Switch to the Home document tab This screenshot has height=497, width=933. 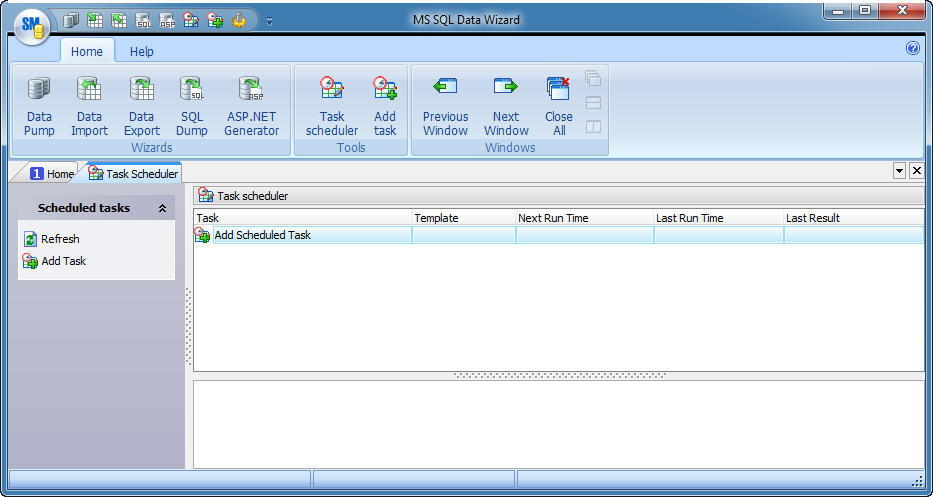[x=52, y=174]
